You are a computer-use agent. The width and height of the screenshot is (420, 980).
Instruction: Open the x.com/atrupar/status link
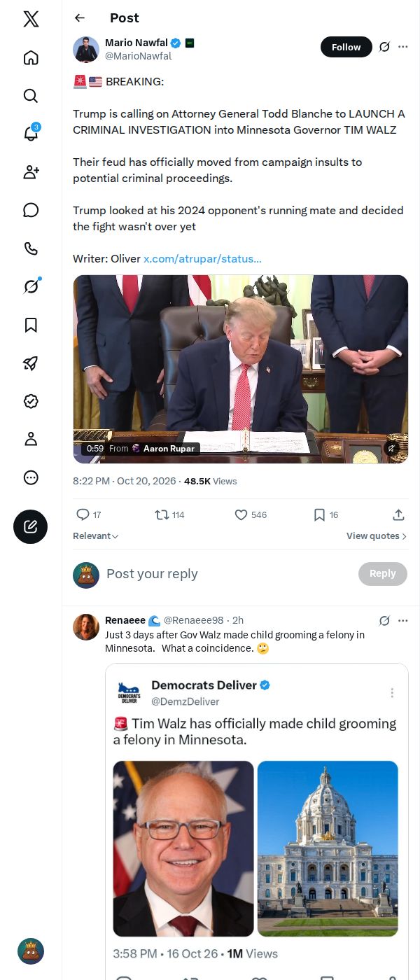[x=202, y=259]
